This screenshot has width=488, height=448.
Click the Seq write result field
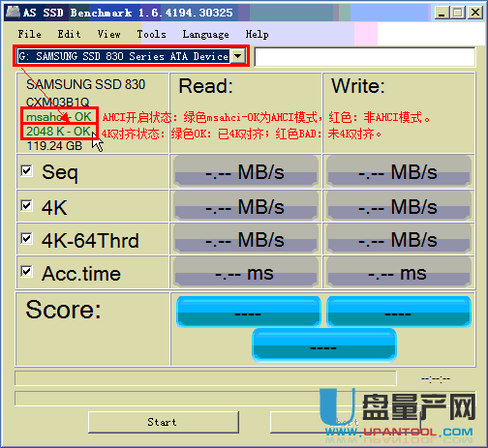click(x=399, y=171)
